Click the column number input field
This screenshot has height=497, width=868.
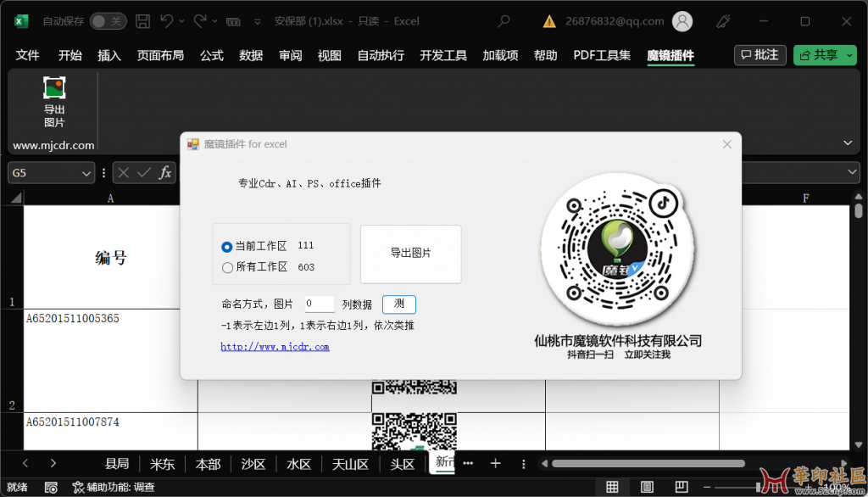[320, 304]
